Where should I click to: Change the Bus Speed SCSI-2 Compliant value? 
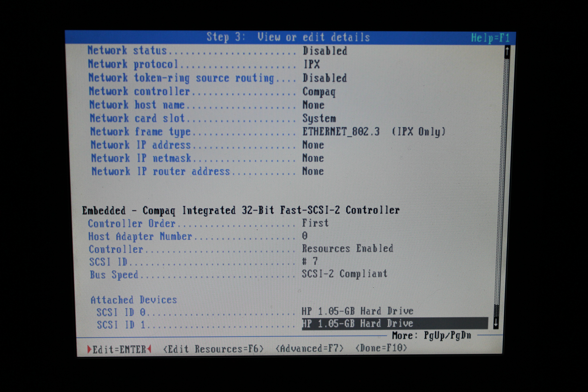pos(344,274)
